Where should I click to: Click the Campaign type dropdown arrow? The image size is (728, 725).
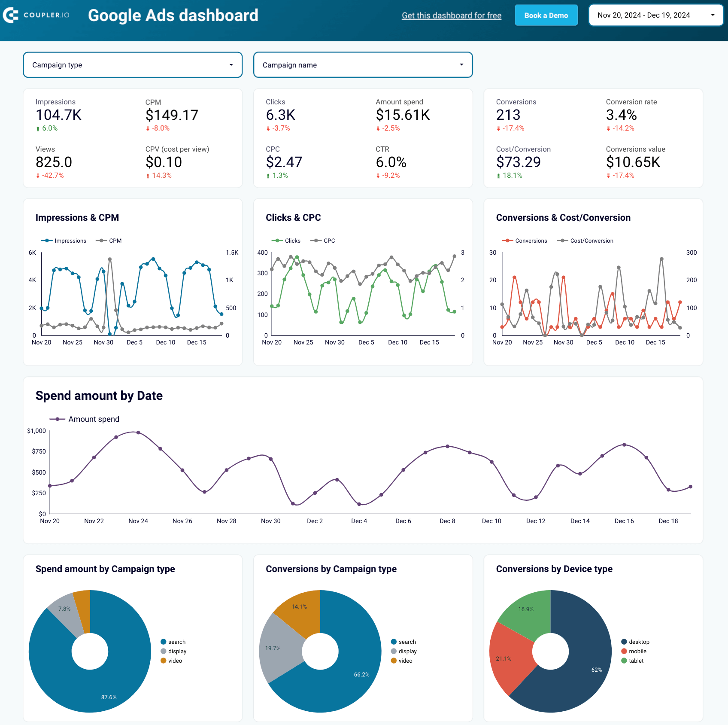(231, 65)
